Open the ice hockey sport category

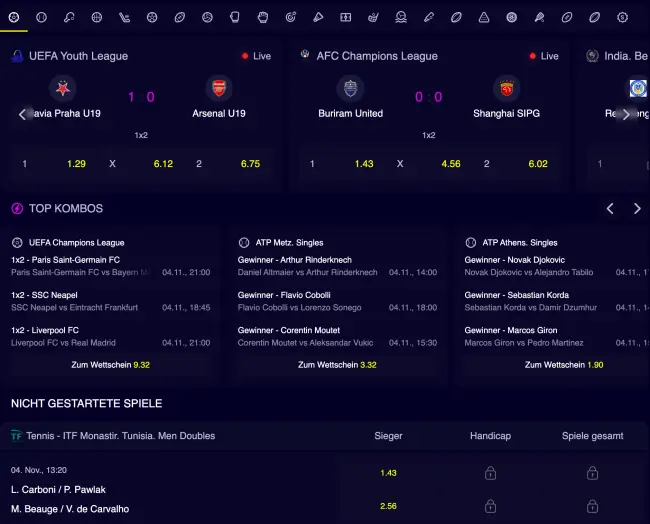[124, 17]
